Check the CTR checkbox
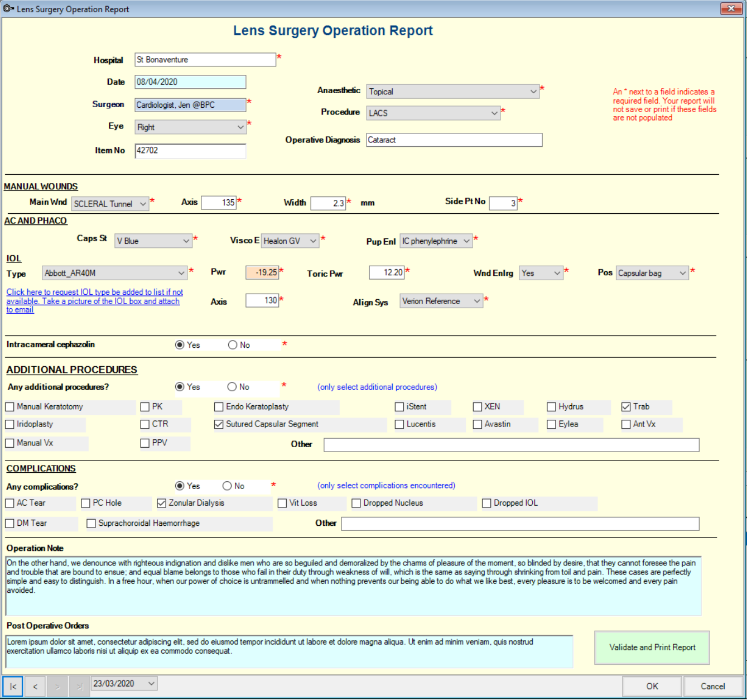The width and height of the screenshot is (747, 700). (145, 424)
